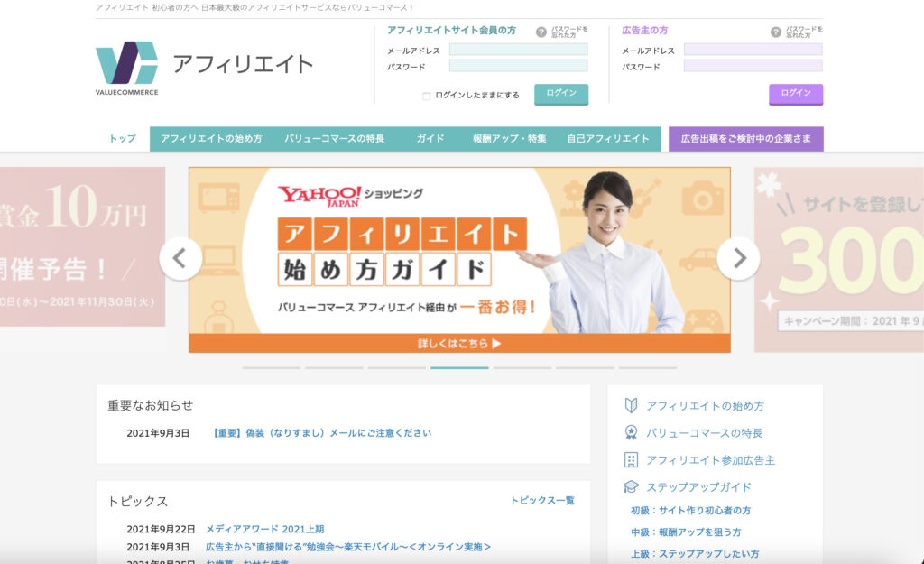
Task: Open the advertiser password help icon
Action: click(x=775, y=32)
